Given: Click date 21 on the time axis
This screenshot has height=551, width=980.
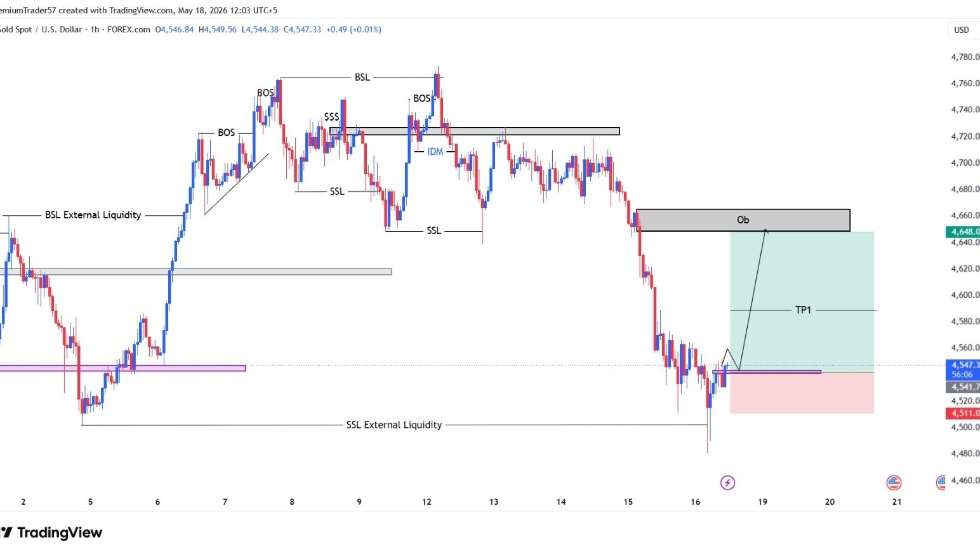Looking at the screenshot, I should (897, 501).
